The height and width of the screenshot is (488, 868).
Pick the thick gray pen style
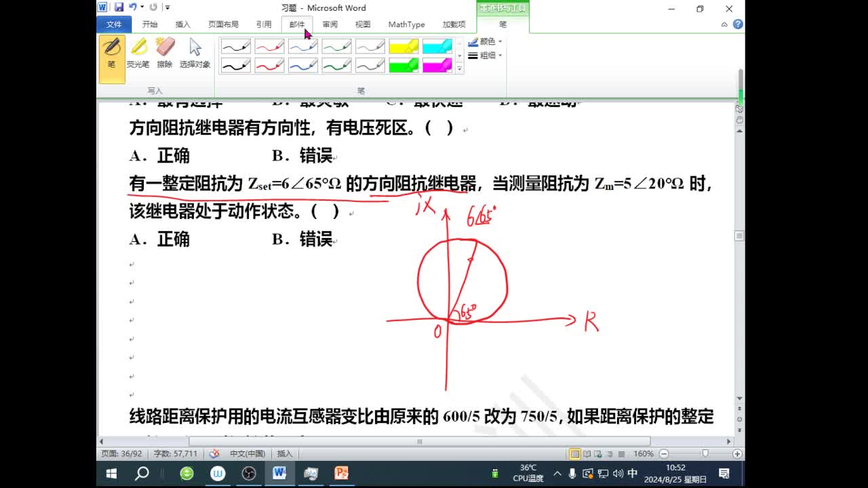tap(370, 65)
